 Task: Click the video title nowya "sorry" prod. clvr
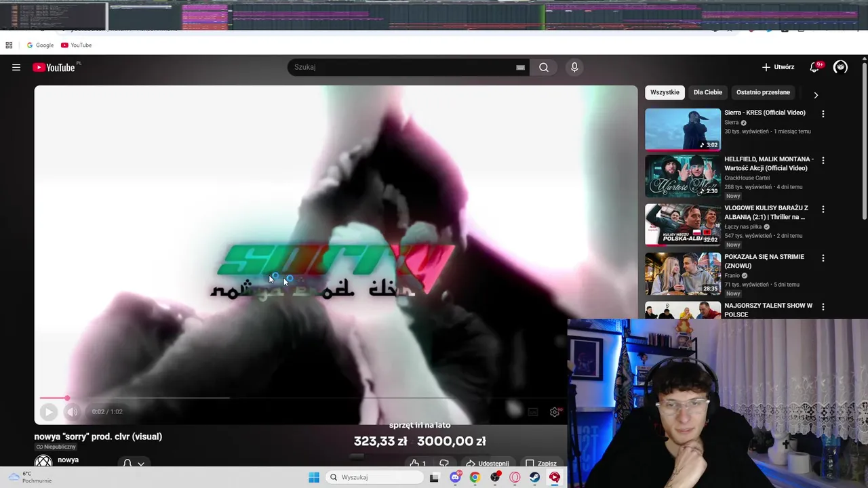pos(98,436)
